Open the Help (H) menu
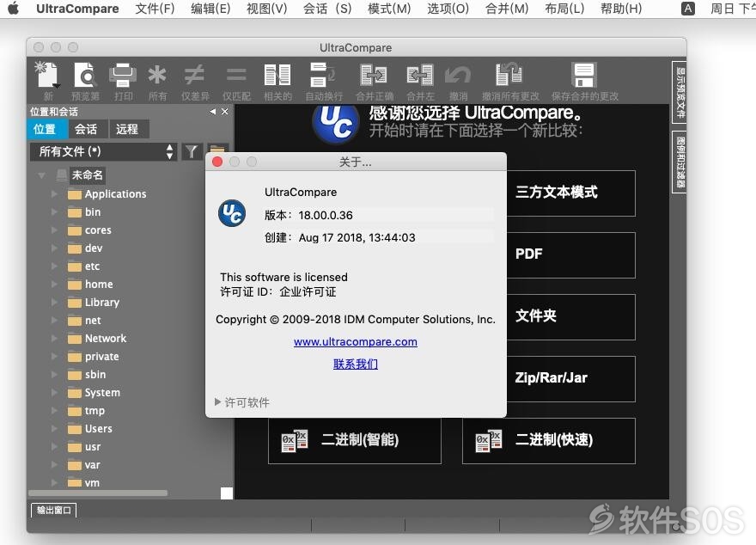 click(x=621, y=9)
